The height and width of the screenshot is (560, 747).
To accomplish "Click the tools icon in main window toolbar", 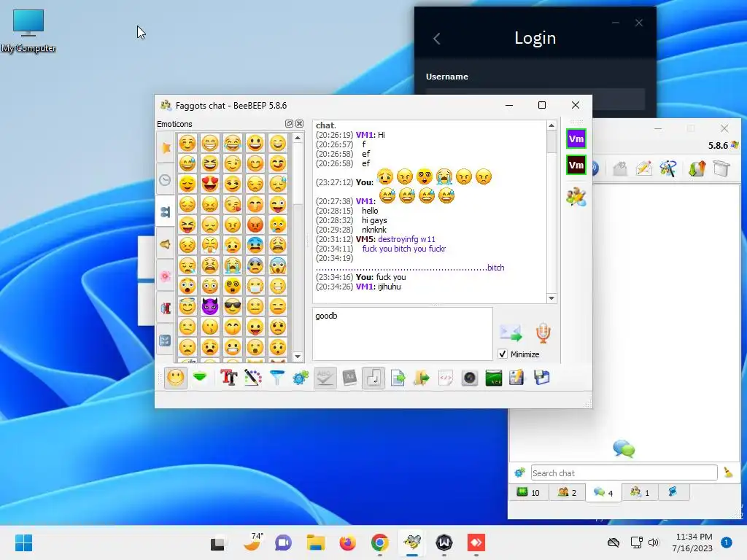I will (668, 168).
